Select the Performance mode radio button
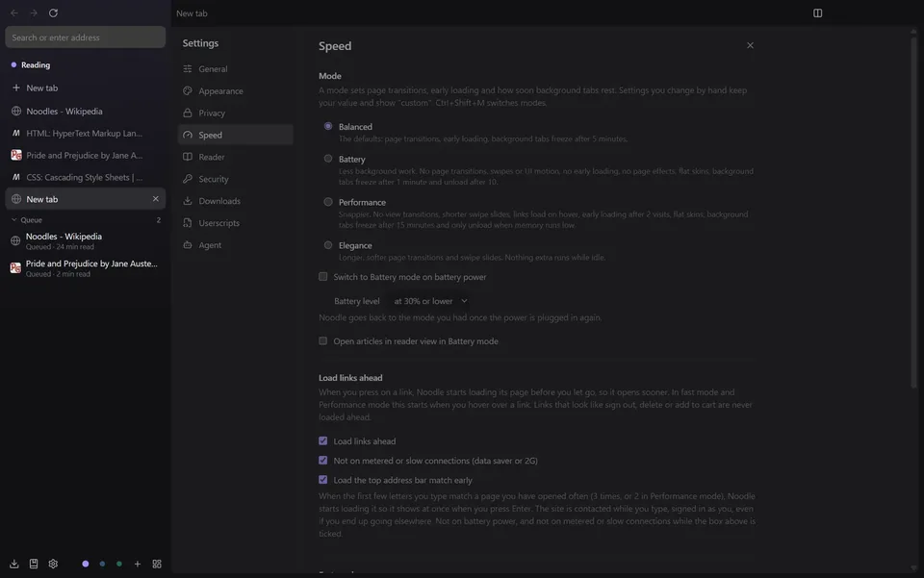This screenshot has width=924, height=578. point(328,202)
